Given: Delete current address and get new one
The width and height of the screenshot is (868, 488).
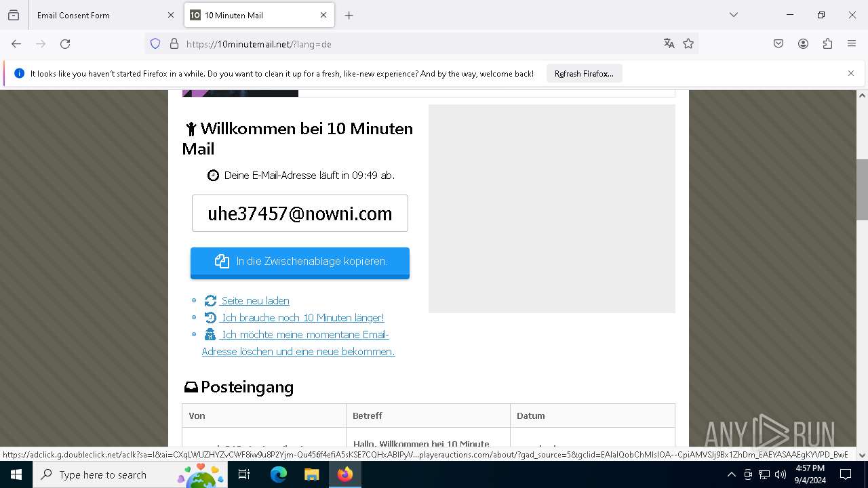Looking at the screenshot, I should [x=298, y=343].
